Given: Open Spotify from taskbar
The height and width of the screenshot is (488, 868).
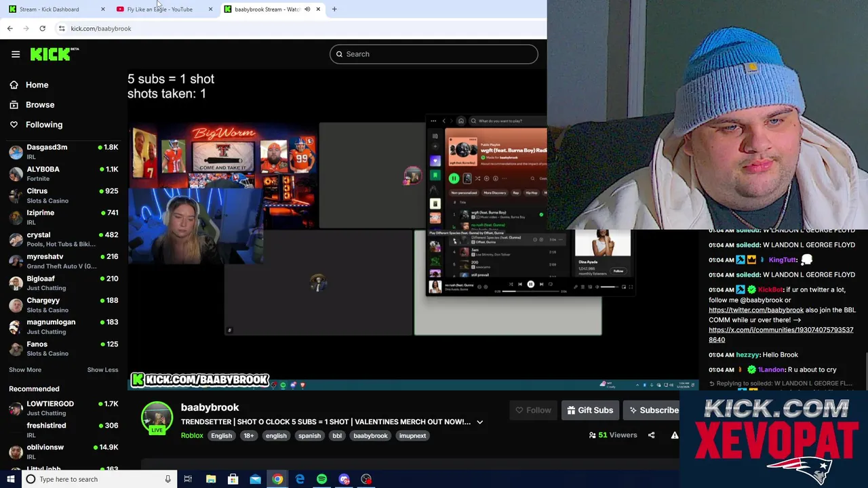Looking at the screenshot, I should pyautogui.click(x=321, y=479).
